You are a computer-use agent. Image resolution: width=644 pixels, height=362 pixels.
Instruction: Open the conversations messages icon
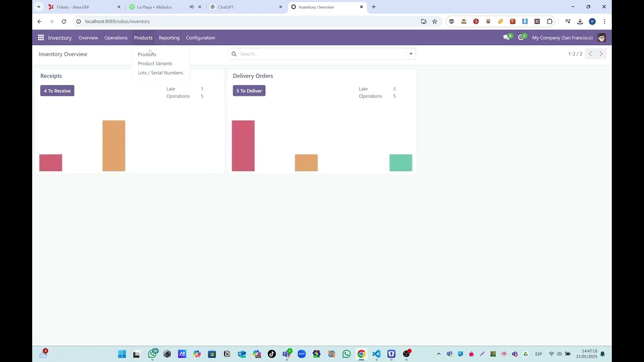[x=507, y=38]
